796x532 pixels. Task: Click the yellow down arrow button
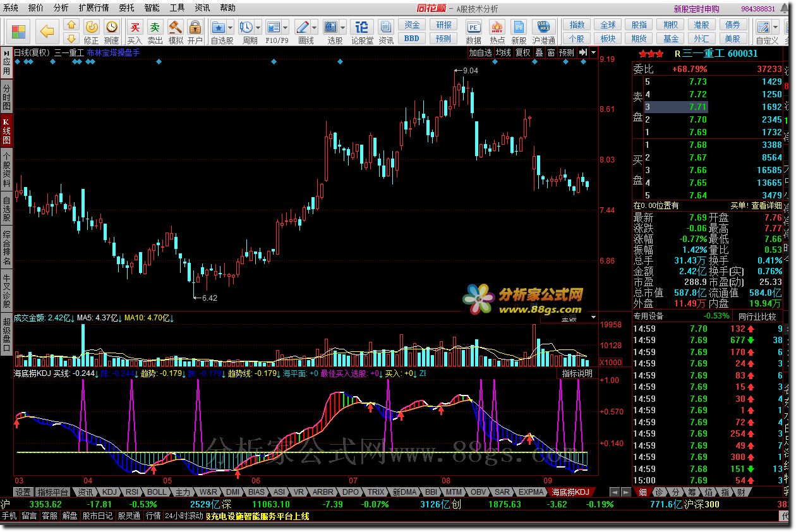point(71,38)
